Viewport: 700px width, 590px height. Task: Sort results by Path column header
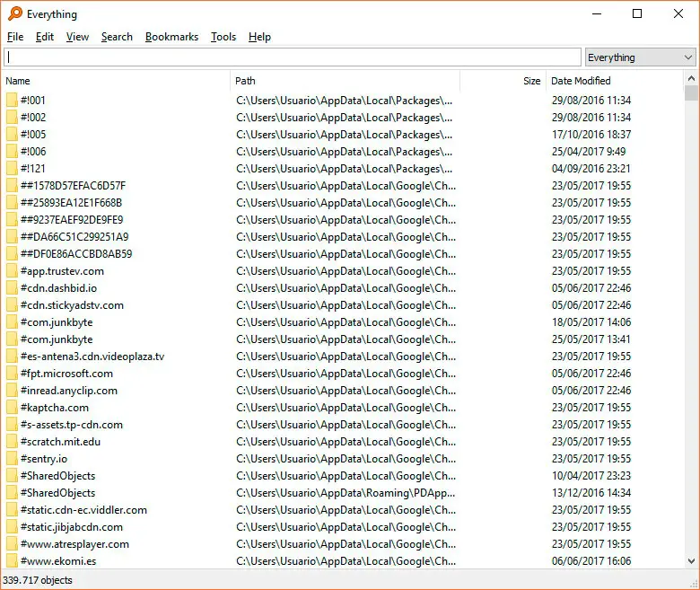(346, 81)
